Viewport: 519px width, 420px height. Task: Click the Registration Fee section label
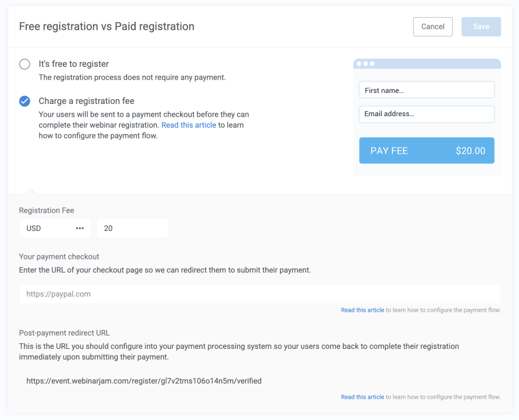[x=47, y=210]
